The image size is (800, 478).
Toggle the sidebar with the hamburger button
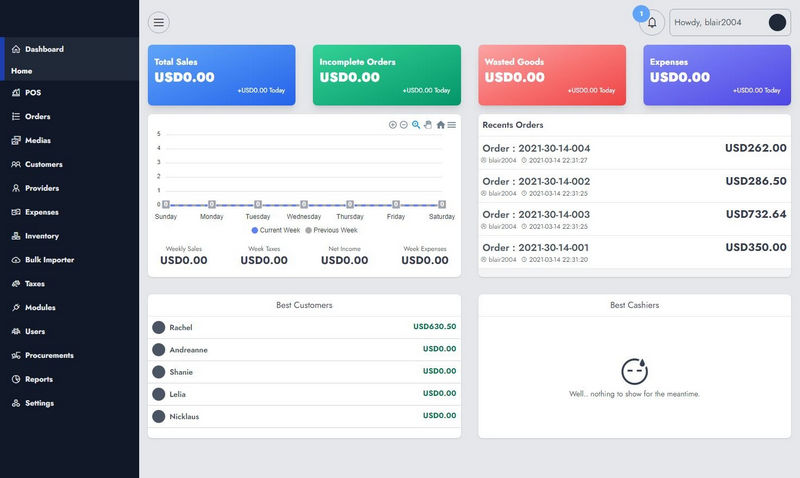159,22
